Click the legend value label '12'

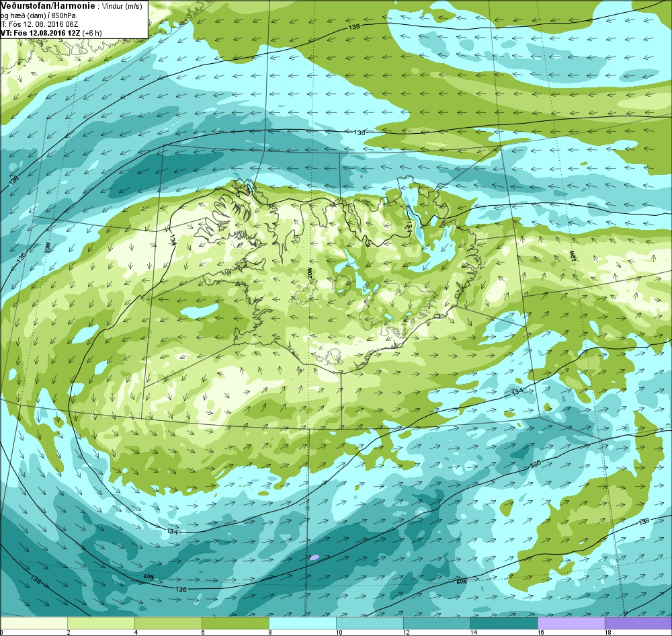(x=407, y=633)
